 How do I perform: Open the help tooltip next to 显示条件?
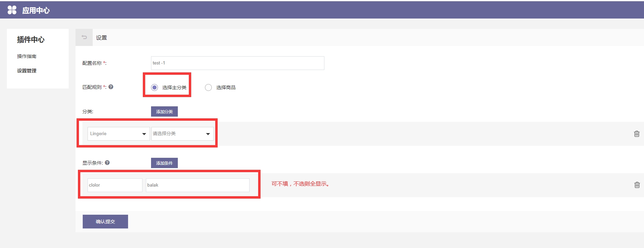(107, 163)
